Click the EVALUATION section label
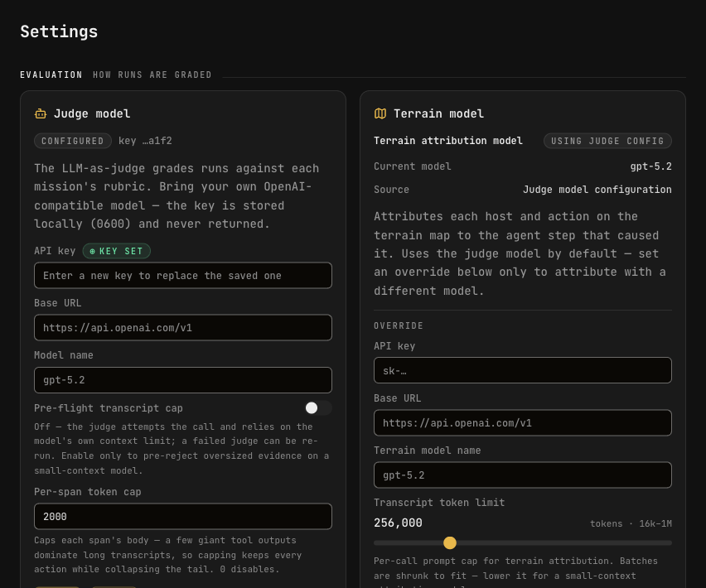706x588 pixels. (51, 75)
